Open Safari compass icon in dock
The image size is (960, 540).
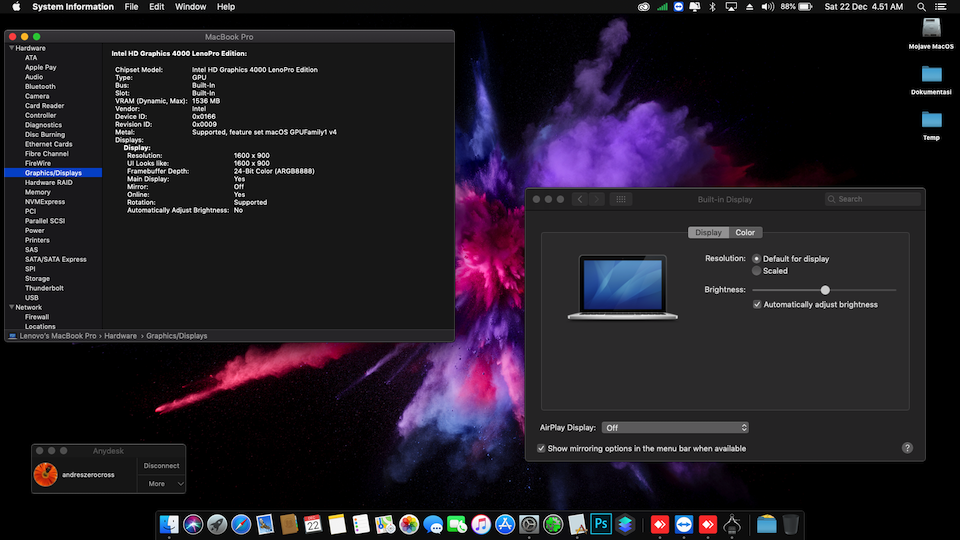point(241,525)
